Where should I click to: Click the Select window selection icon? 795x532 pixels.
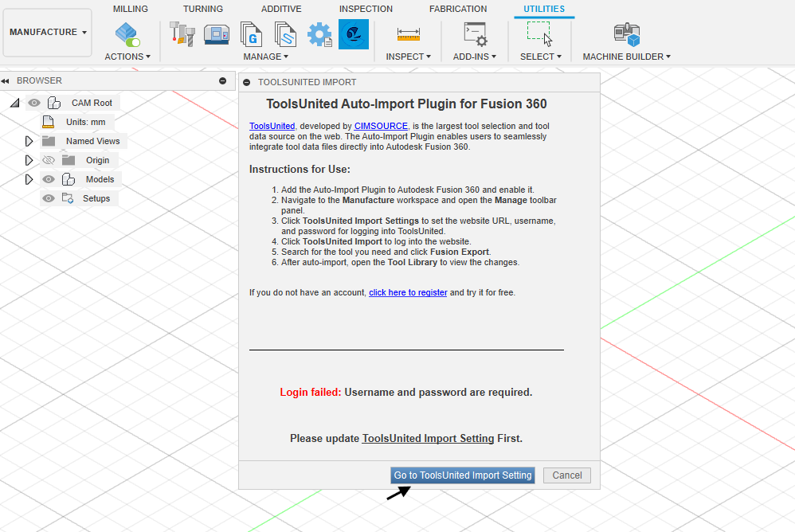click(540, 34)
